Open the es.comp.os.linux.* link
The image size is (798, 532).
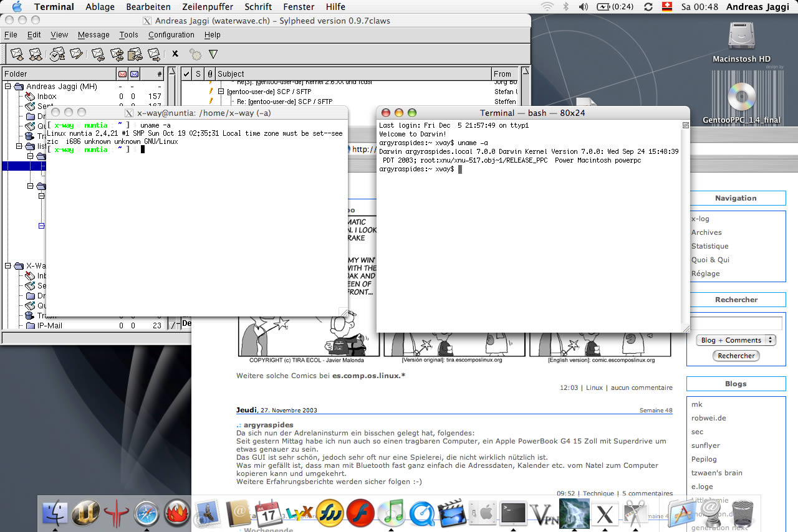coord(368,376)
